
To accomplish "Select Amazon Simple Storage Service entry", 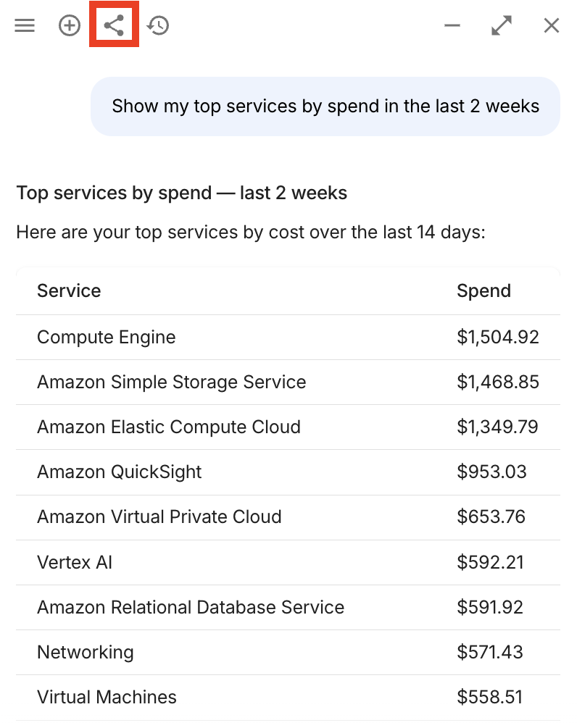I will click(x=172, y=382).
